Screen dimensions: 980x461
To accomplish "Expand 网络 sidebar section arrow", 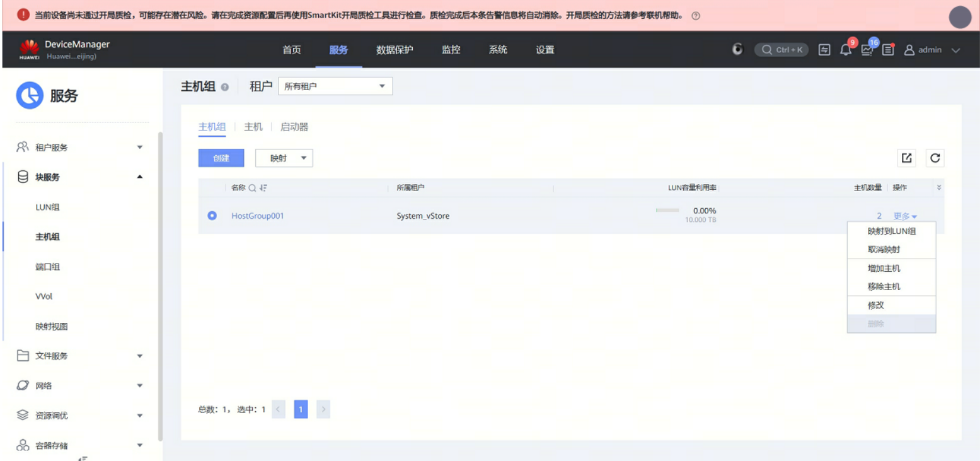I will click(140, 385).
